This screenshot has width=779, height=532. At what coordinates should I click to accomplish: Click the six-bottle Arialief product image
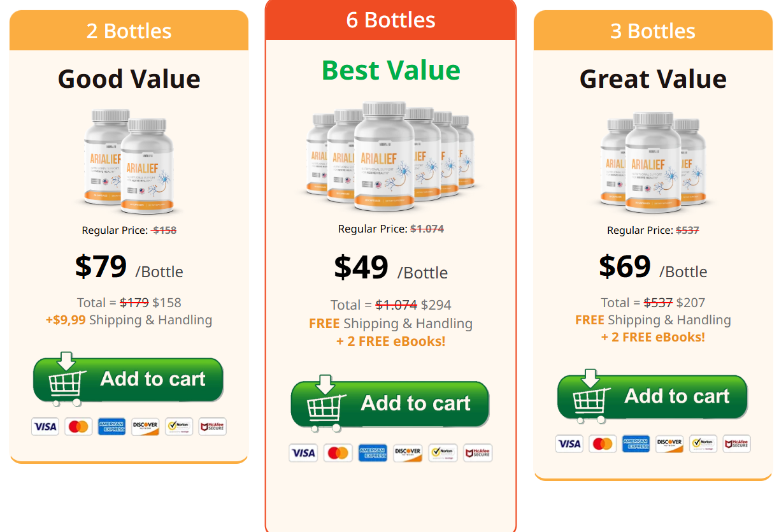[x=390, y=157]
